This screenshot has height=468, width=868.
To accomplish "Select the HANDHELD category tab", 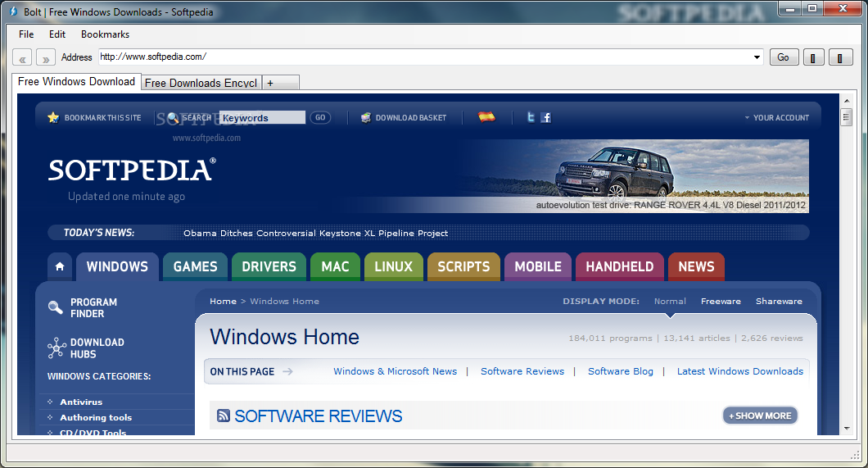I will pos(620,266).
